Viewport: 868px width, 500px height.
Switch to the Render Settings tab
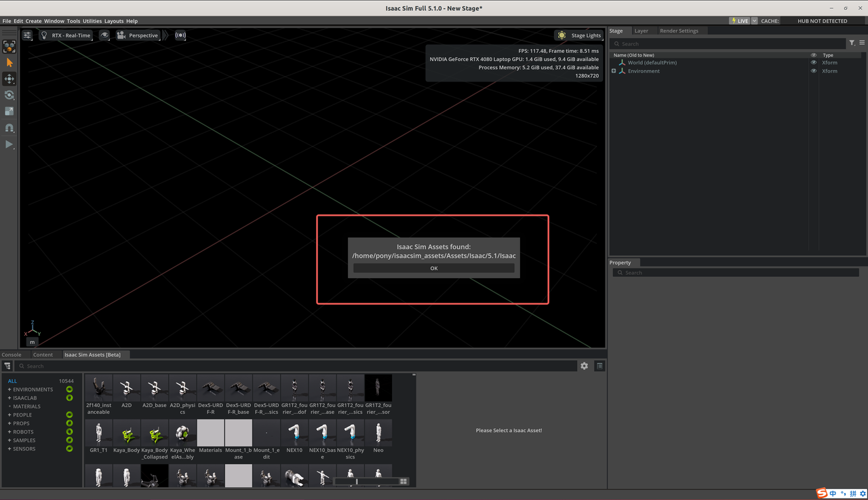click(x=679, y=31)
